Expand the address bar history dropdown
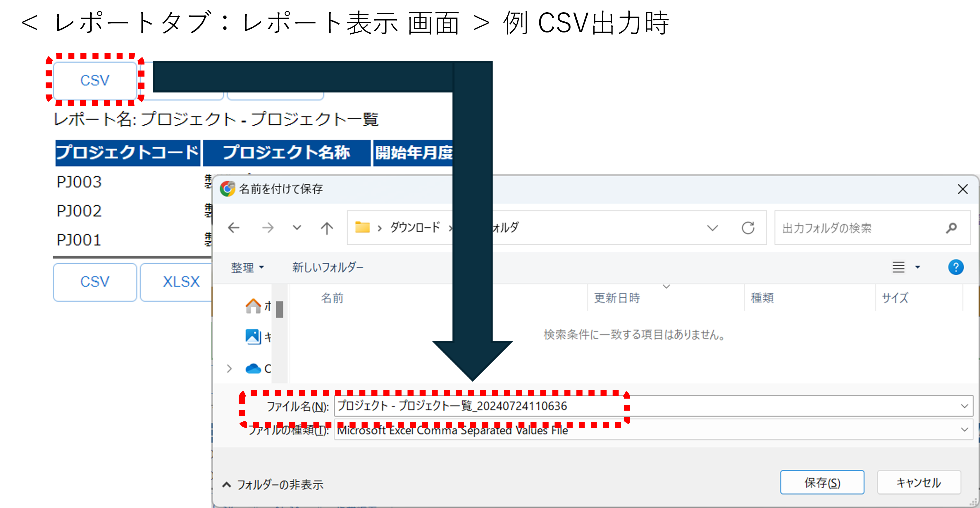This screenshot has height=508, width=980. (x=712, y=228)
